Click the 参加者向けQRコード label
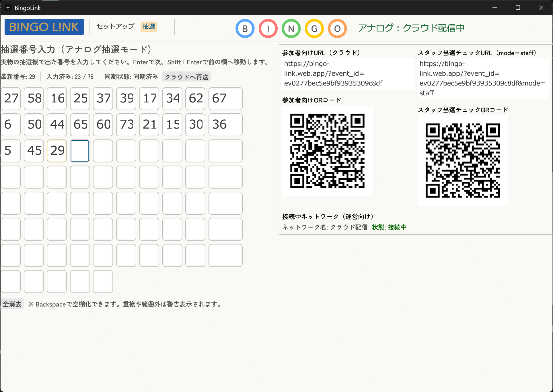Screen dimensions: 553x392 [x=312, y=100]
